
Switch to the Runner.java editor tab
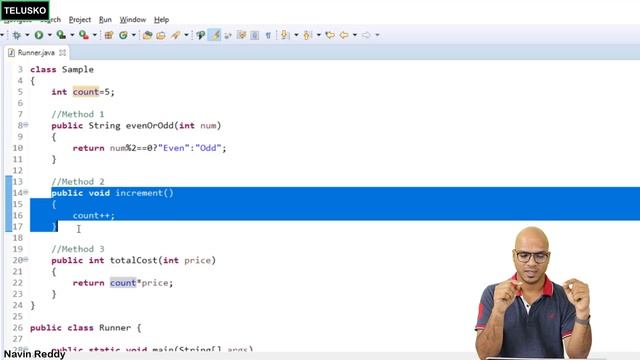pyautogui.click(x=36, y=53)
